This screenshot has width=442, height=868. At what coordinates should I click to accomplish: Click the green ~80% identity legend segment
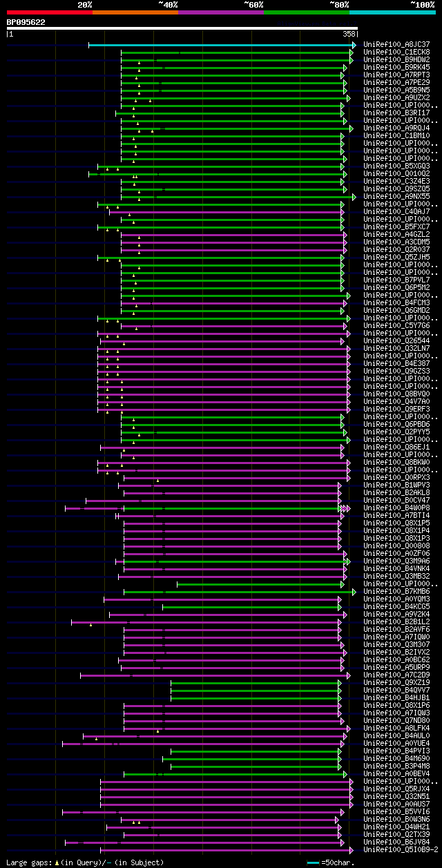tap(307, 12)
